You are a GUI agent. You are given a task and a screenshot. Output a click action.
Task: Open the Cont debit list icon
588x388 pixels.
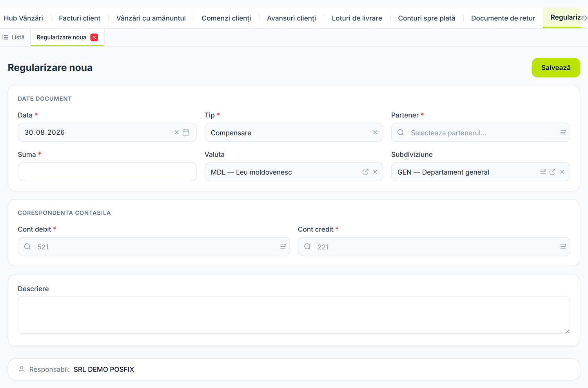coord(283,247)
